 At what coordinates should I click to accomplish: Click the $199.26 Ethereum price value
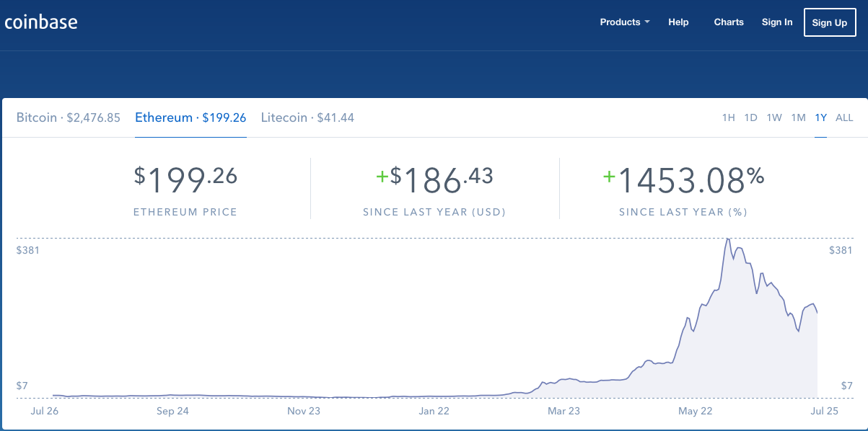[x=185, y=180]
